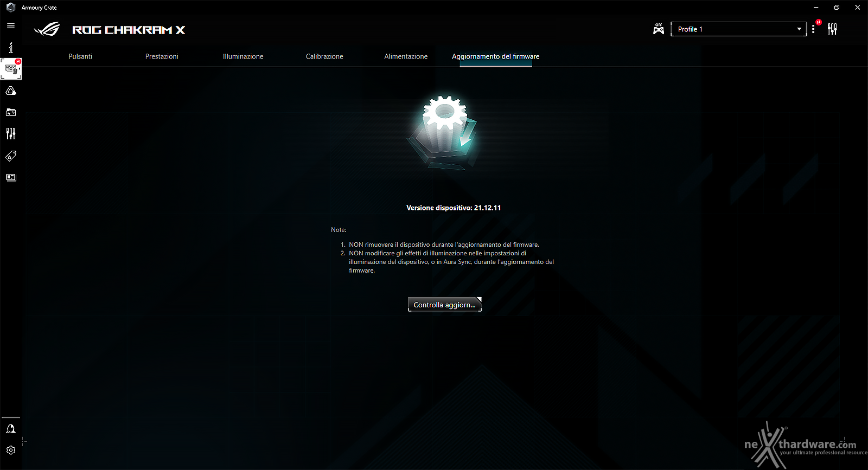
Task: Close the Armoury Crate window
Action: [x=857, y=8]
